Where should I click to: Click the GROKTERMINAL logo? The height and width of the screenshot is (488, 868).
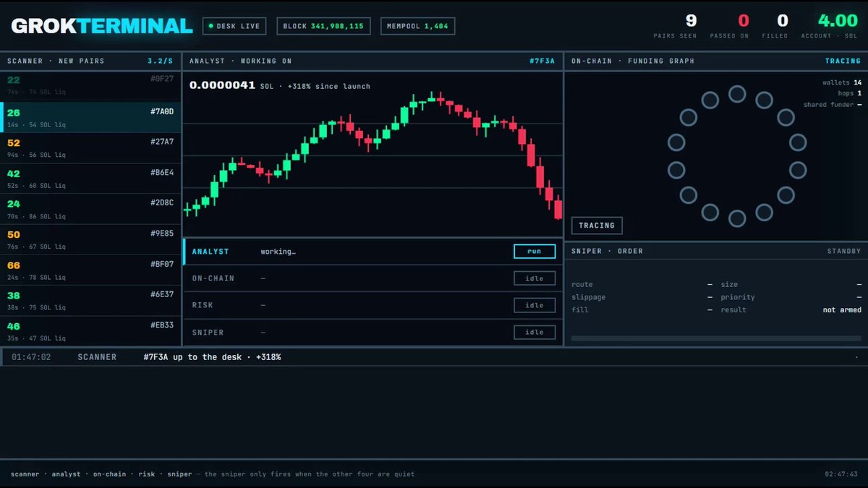102,26
